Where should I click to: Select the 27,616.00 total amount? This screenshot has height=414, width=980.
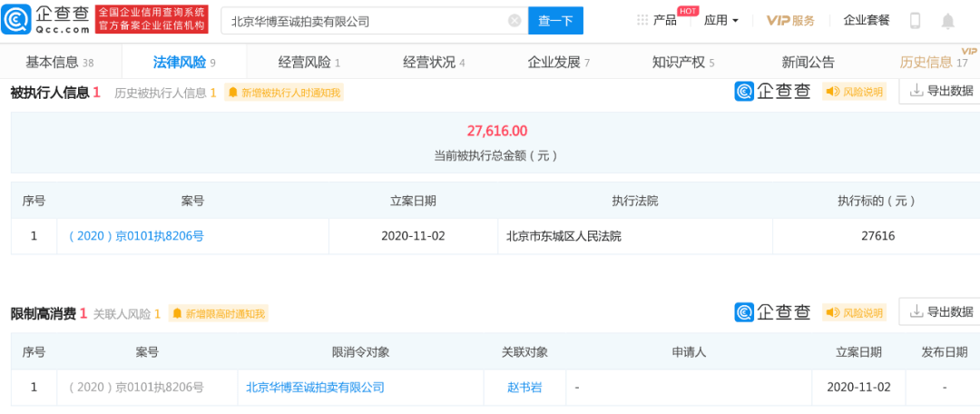coord(497,131)
